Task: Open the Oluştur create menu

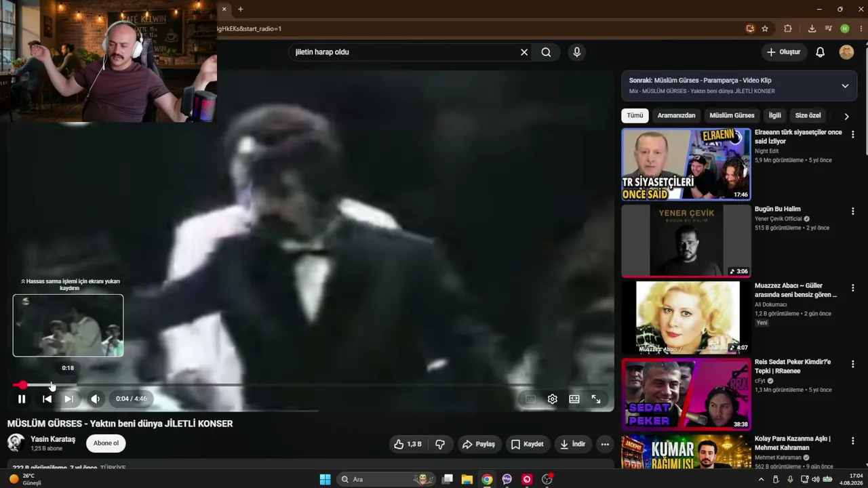Action: point(784,52)
